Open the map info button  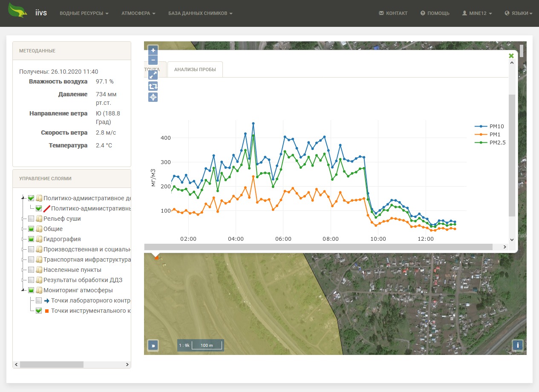[518, 345]
